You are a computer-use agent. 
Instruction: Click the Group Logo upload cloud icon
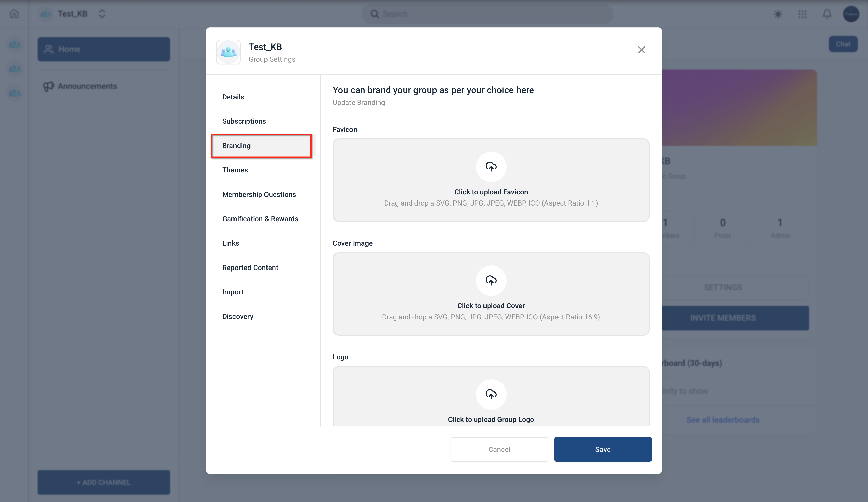(491, 394)
